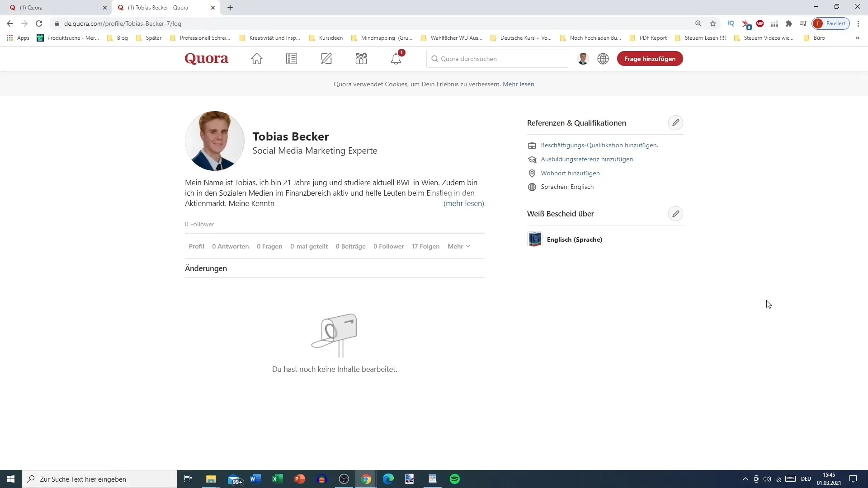
Task: Click the Windows taskbar search box
Action: pos(99,479)
